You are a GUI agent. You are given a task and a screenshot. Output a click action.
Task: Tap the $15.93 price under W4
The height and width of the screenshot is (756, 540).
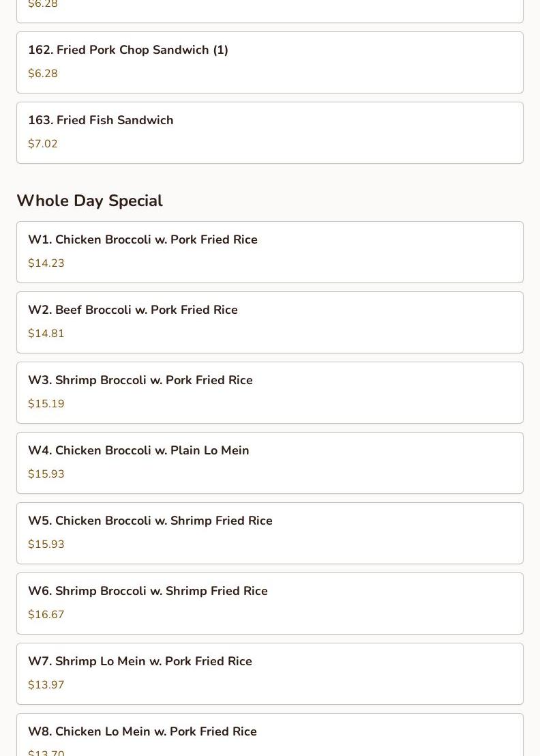46,474
